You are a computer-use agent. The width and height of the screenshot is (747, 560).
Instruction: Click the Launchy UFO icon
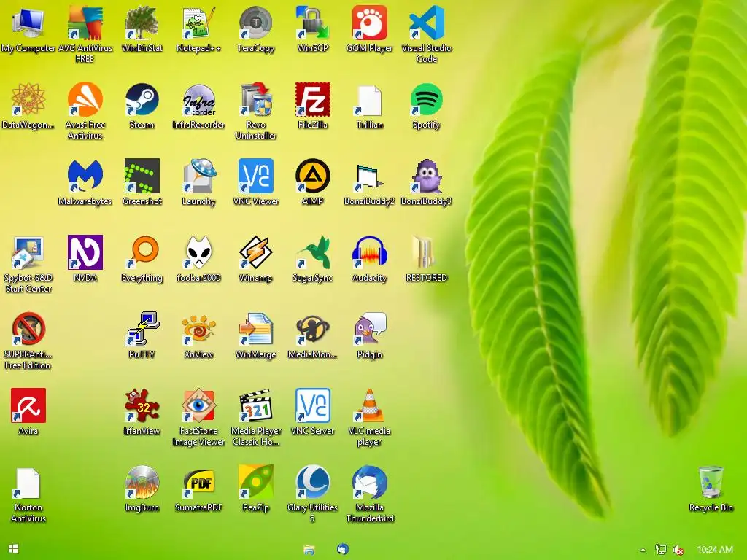pos(198,176)
